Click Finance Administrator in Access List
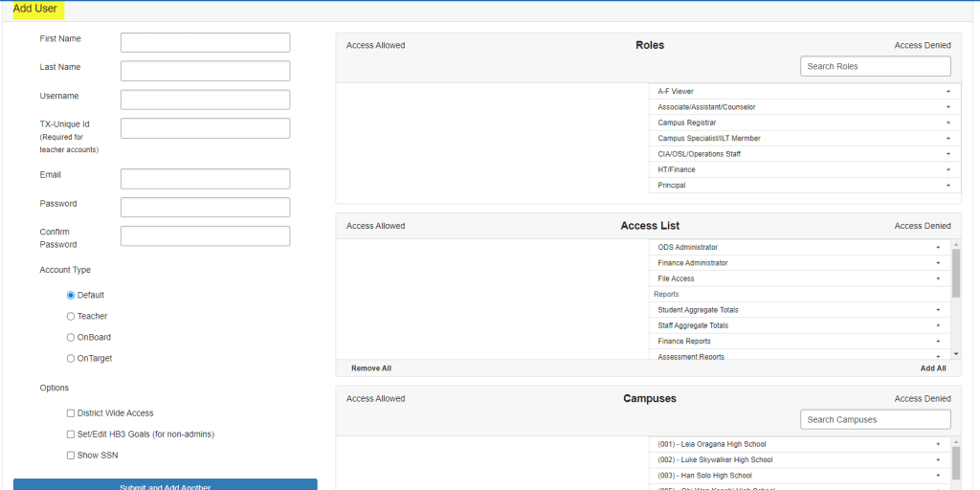The image size is (980, 490). [x=693, y=263]
